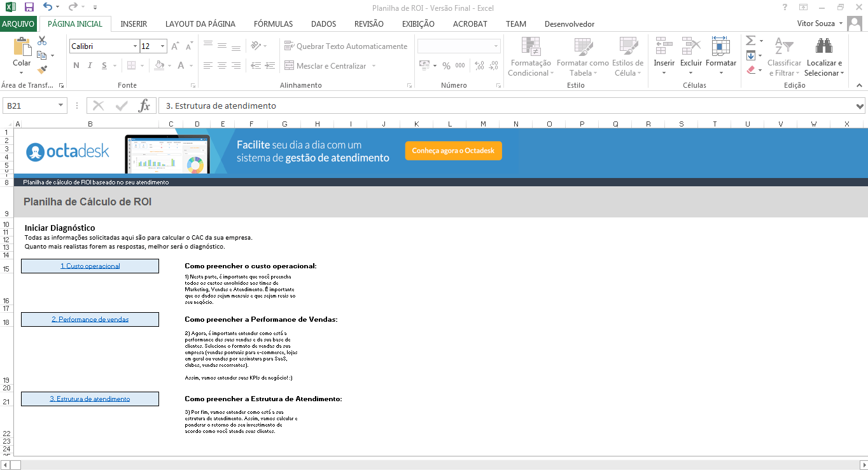Switch to the INSERIR tab

tap(134, 24)
